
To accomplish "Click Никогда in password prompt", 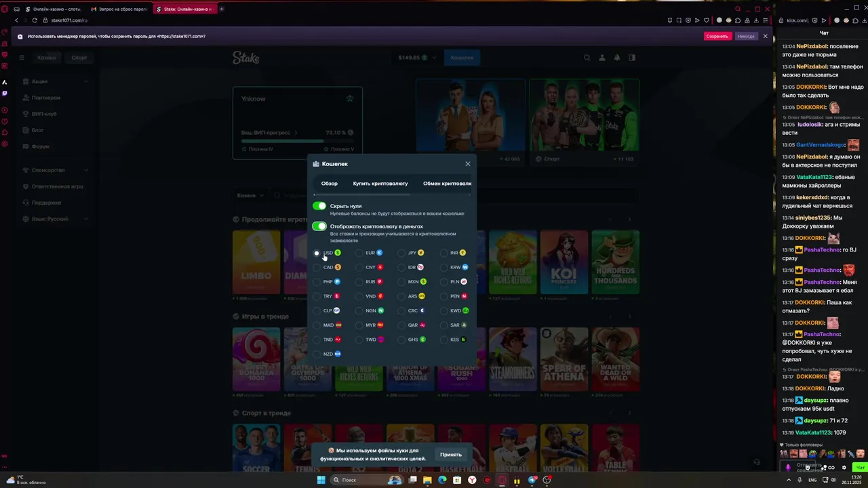I will (746, 36).
